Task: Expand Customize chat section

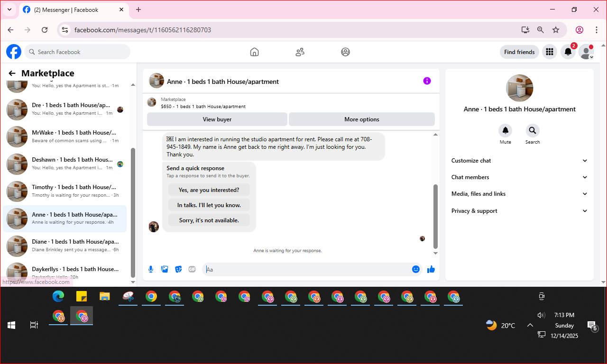Action: point(519,161)
